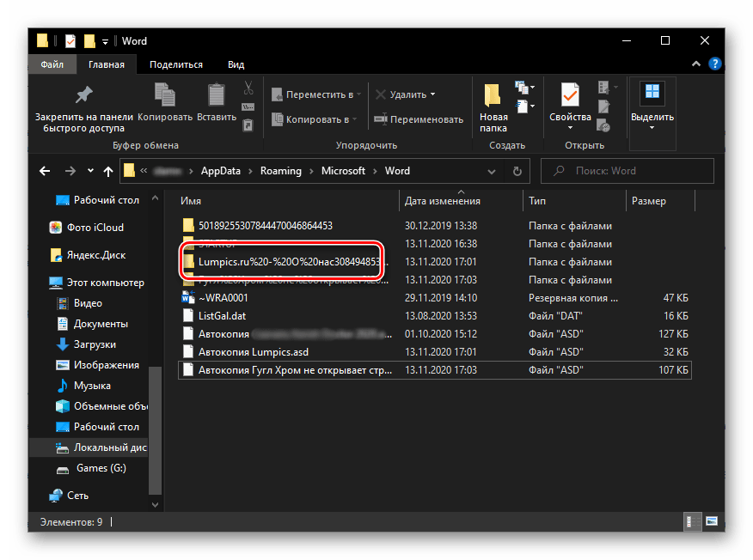The width and height of the screenshot is (753, 560).
Task: Open the Удалить dropdown arrow
Action: point(432,94)
